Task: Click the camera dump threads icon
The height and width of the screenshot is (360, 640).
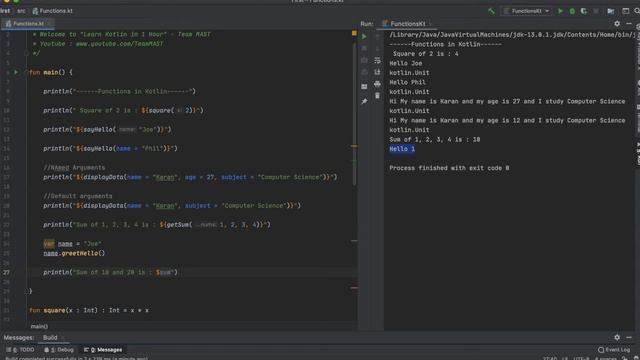Action: (x=364, y=60)
